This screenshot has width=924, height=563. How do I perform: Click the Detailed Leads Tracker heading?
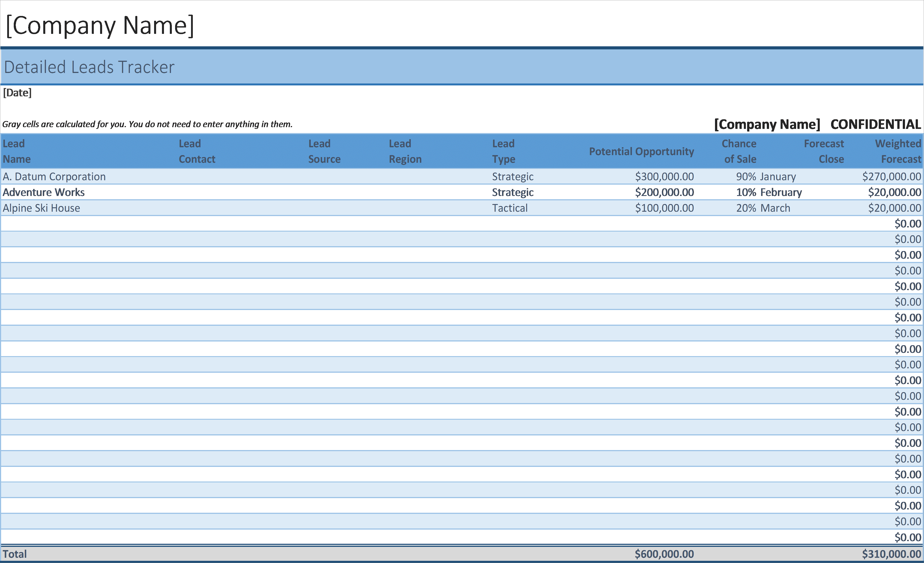click(x=89, y=67)
